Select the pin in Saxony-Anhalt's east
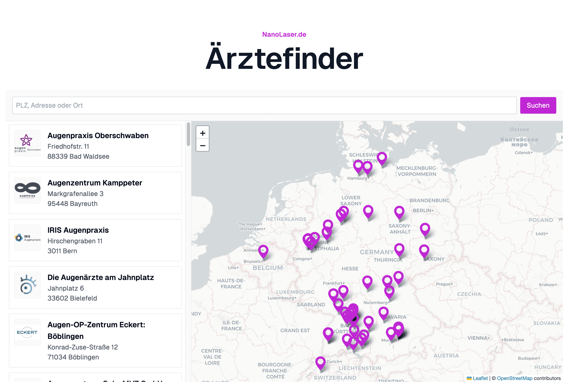571x392 pixels. pos(425,229)
